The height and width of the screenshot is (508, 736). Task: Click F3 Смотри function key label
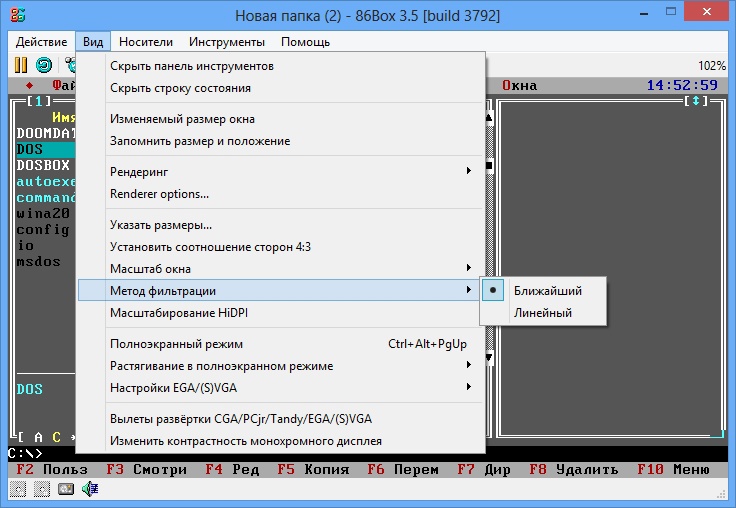click(x=146, y=470)
